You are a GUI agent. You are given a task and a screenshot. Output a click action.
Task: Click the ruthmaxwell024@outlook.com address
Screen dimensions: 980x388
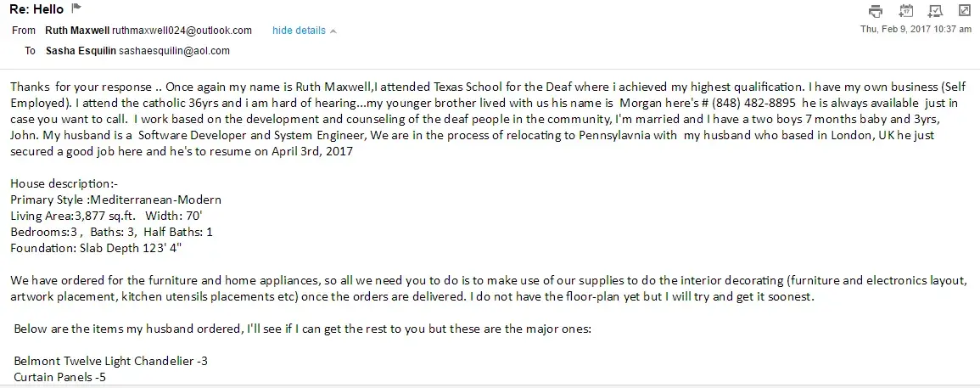pyautogui.click(x=182, y=31)
